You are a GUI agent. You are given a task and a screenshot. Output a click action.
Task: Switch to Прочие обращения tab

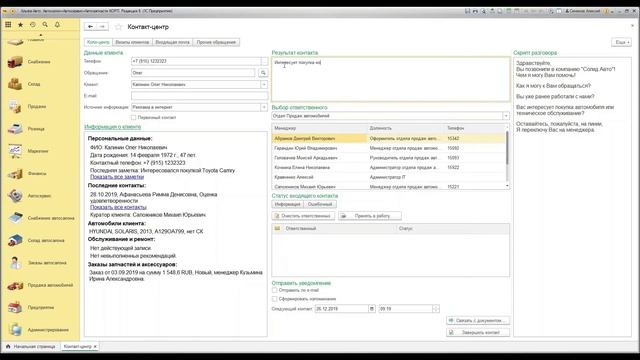216,42
